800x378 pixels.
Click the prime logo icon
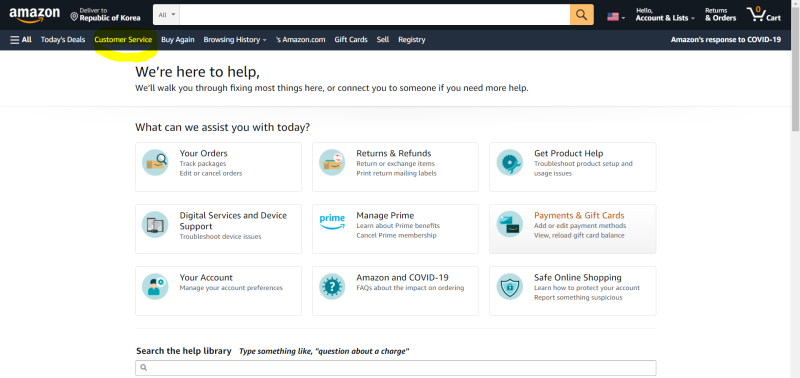tap(332, 221)
